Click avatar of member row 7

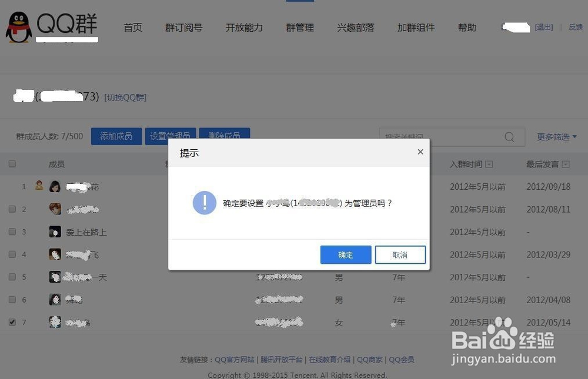(x=55, y=322)
